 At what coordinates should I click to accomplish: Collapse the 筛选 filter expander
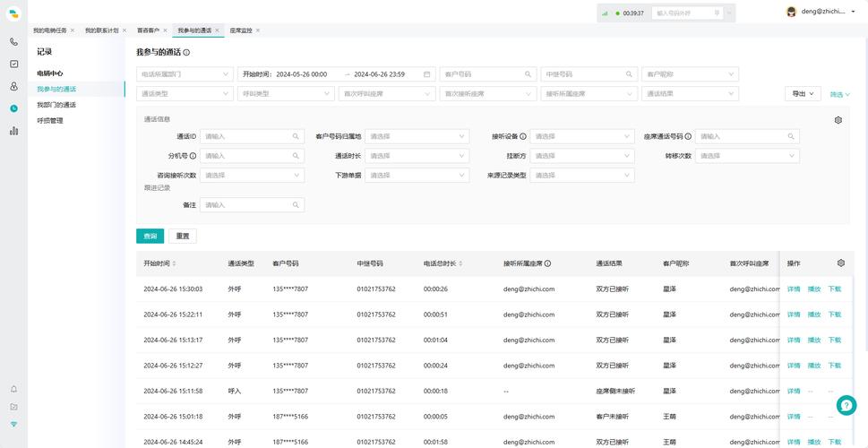tap(839, 95)
